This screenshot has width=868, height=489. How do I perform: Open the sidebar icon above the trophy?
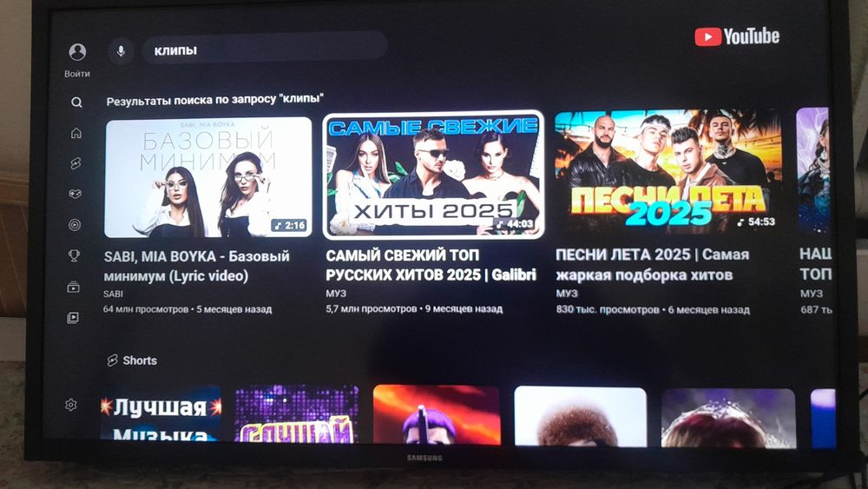(x=74, y=225)
